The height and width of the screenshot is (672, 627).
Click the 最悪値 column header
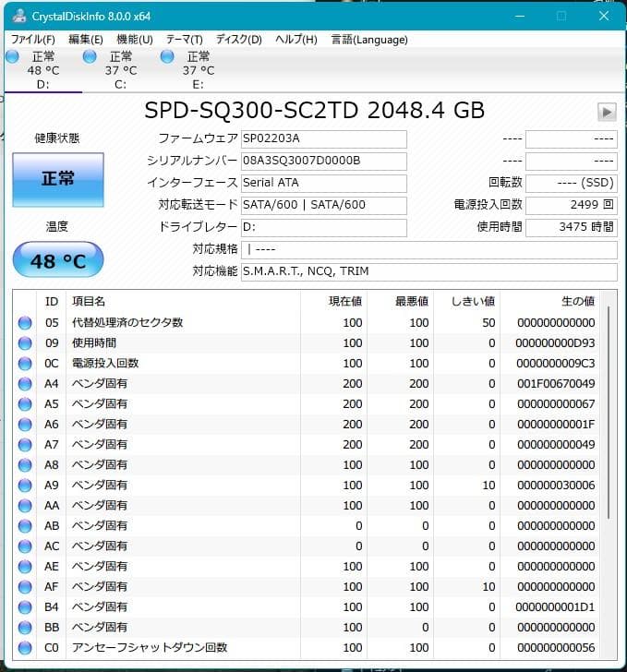[400, 302]
